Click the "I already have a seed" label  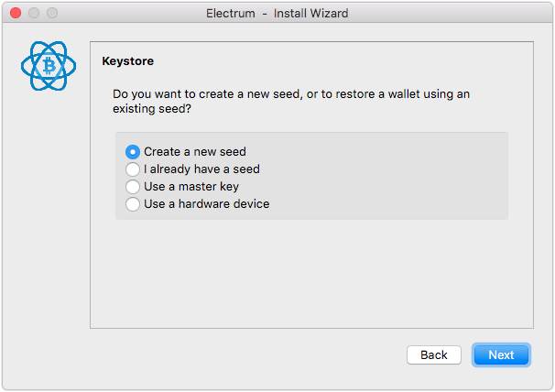click(x=201, y=169)
